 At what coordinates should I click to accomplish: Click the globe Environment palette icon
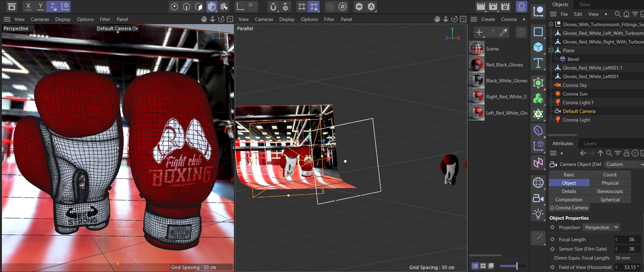coord(538,183)
